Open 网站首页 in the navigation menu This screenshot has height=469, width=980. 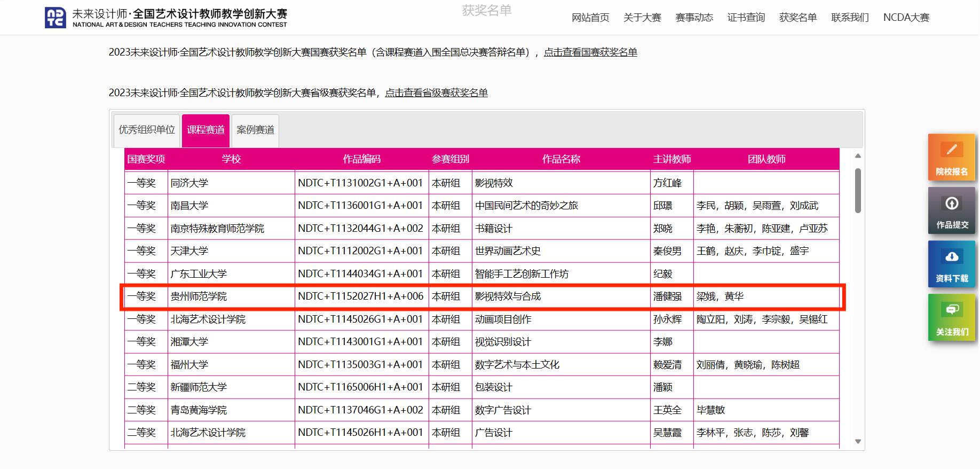pos(590,18)
